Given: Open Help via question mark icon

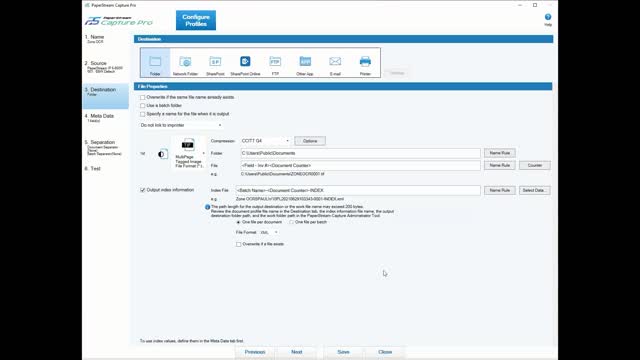Looking at the screenshot, I should tap(548, 17).
